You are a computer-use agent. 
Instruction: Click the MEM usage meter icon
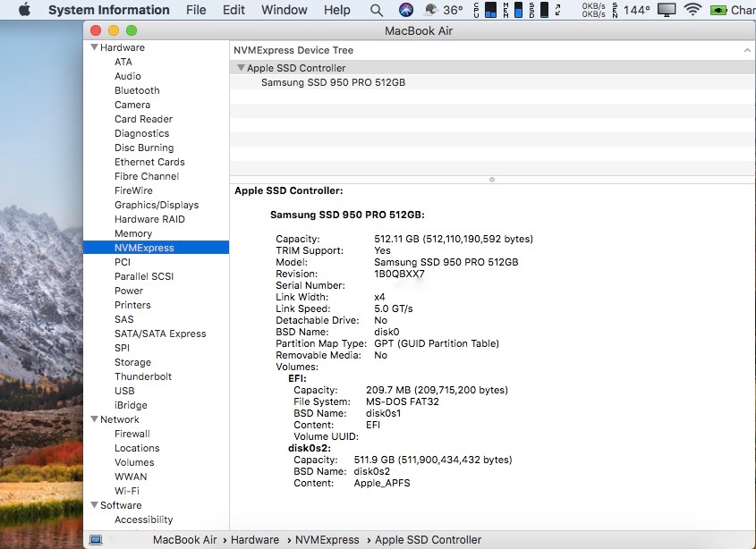[513, 10]
